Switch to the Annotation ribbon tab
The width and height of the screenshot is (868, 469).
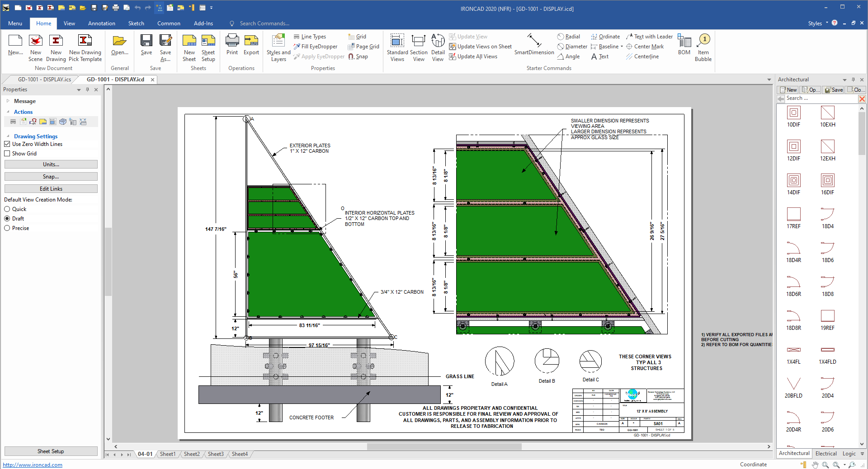[x=102, y=23]
